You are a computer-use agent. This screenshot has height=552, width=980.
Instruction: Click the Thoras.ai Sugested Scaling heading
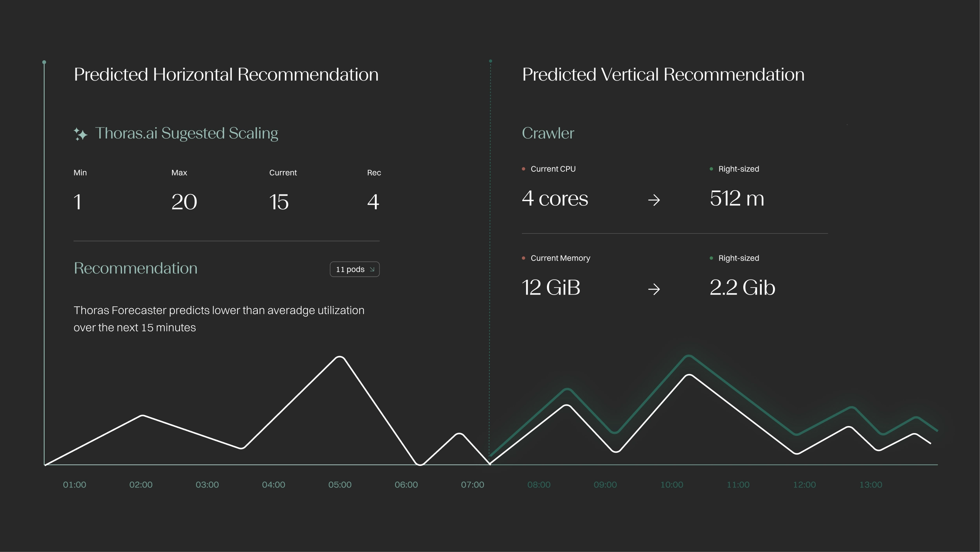[187, 133]
